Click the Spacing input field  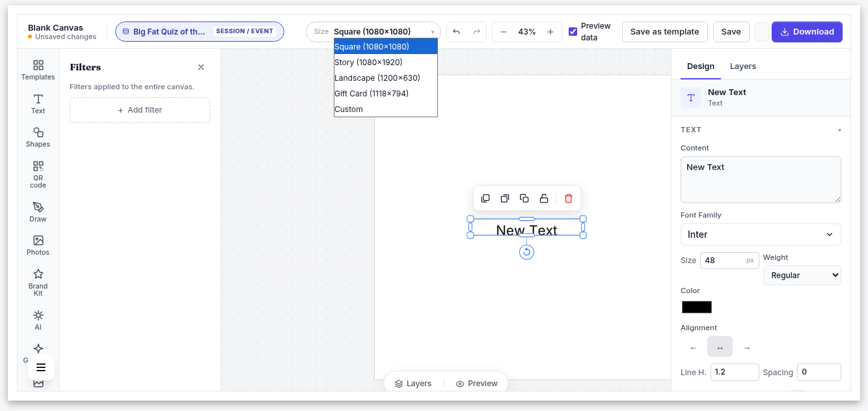pyautogui.click(x=819, y=372)
